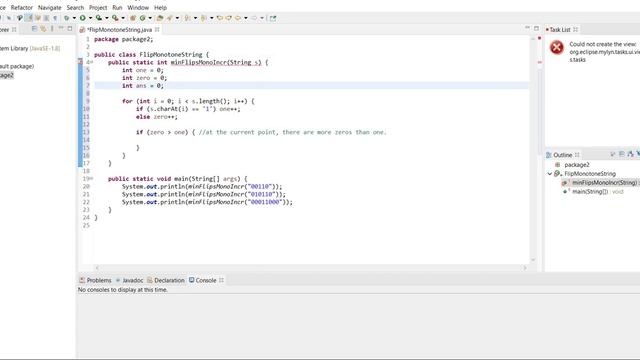Open the Refactor menu
640x360 pixels.
point(22,7)
